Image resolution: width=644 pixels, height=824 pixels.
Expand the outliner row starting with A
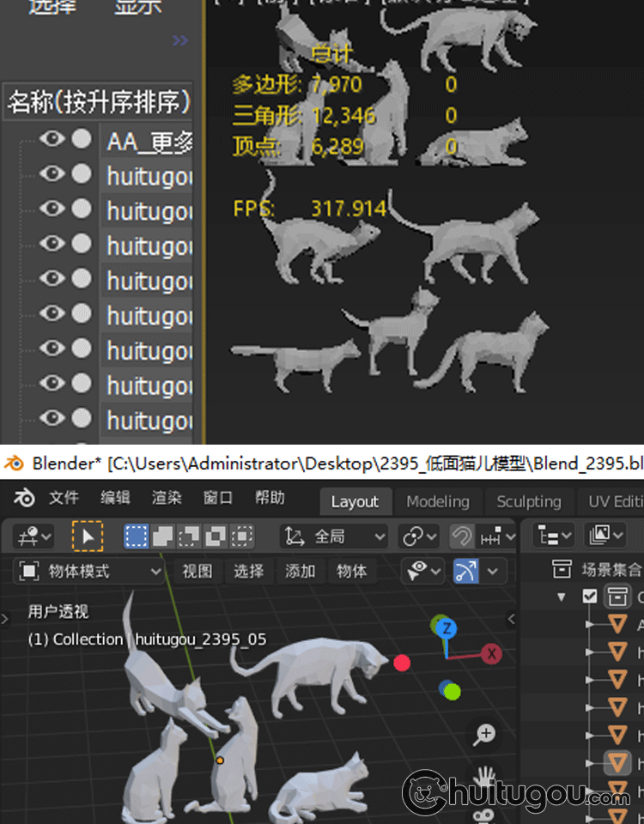[591, 624]
